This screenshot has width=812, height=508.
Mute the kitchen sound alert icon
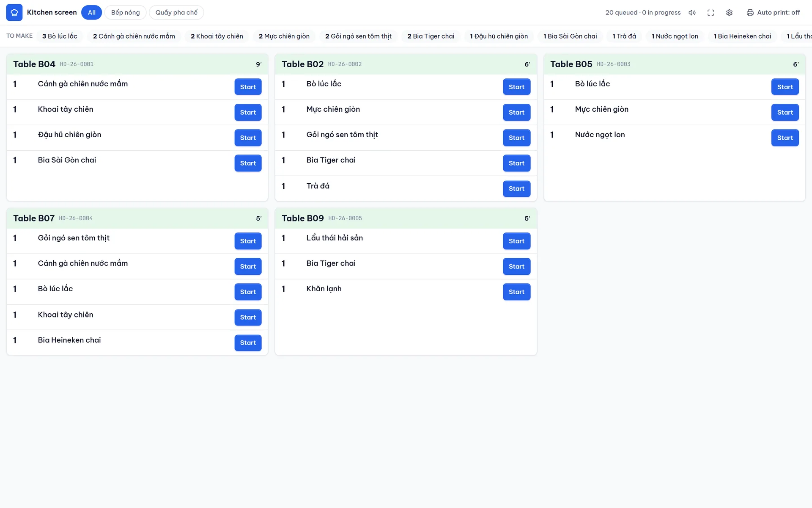tap(692, 13)
